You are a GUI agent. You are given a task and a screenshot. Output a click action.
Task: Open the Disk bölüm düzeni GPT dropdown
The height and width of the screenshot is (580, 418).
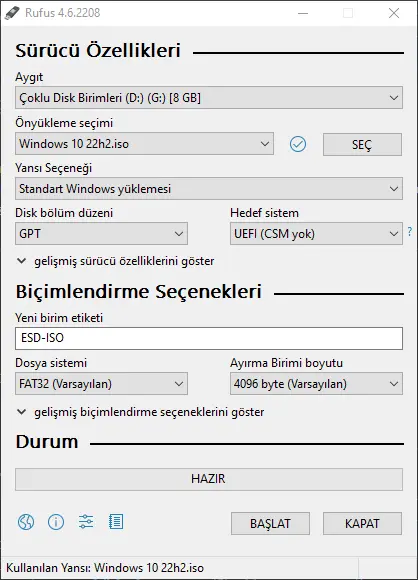pos(101,233)
